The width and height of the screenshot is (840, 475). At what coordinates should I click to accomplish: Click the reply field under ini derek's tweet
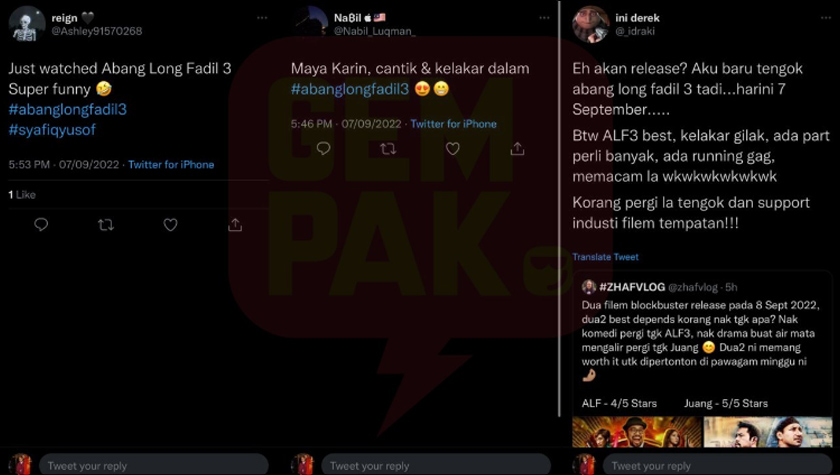point(717,465)
